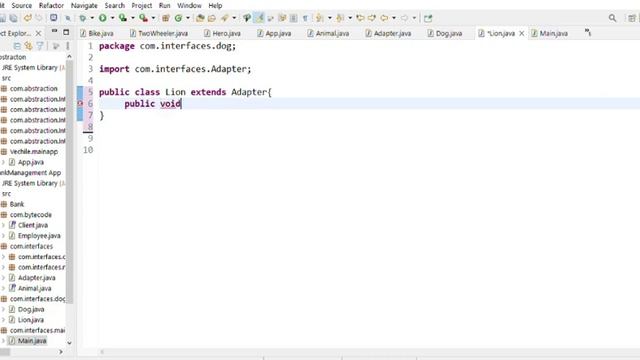Click the Project Explorer filter icon
This screenshot has width=640, height=360.
pyautogui.click(x=40, y=46)
